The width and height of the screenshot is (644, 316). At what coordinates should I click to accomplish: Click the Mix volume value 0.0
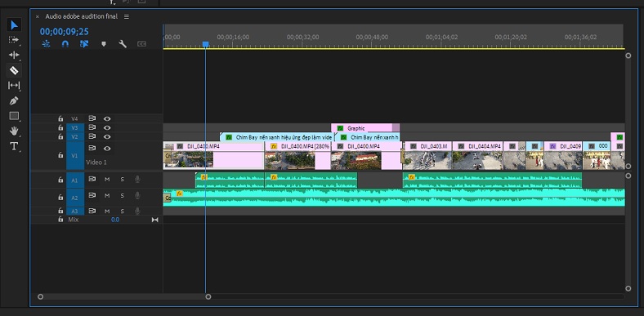tap(115, 220)
